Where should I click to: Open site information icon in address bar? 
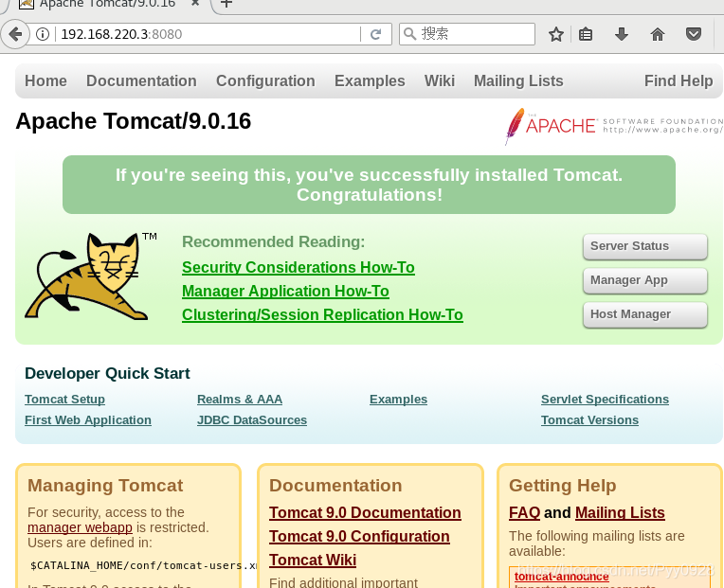pyautogui.click(x=43, y=34)
